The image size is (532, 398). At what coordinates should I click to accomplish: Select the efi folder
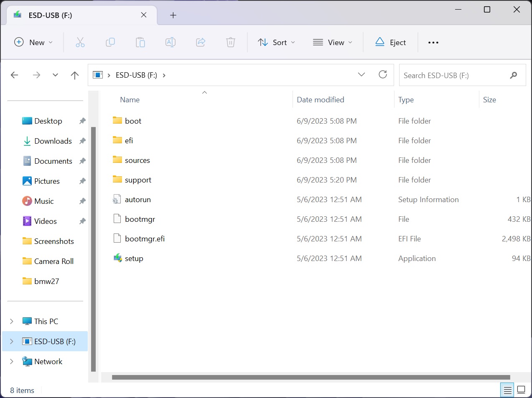click(129, 141)
